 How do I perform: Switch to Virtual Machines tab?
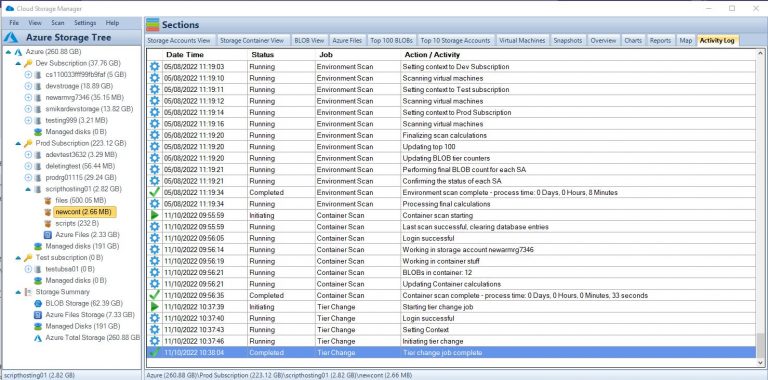522,41
